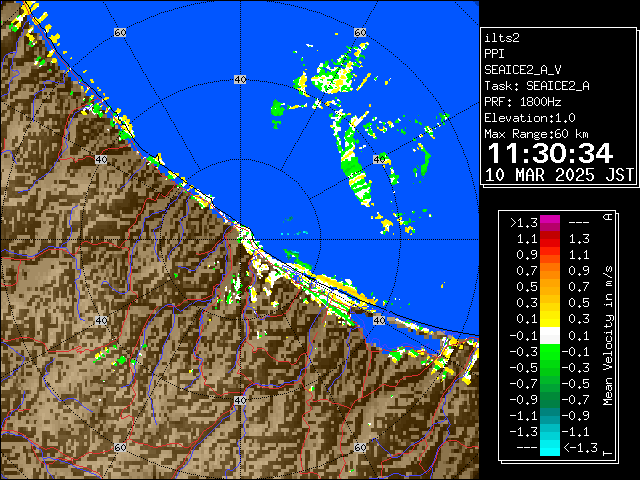The image size is (640, 480).
Task: Click the 'T' letter at legend bottom corner
Action: (x=608, y=453)
